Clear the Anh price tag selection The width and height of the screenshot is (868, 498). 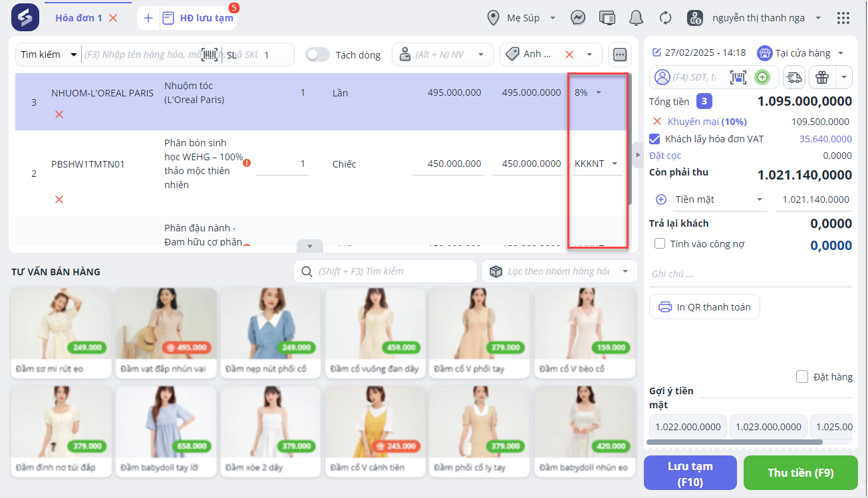coord(569,55)
